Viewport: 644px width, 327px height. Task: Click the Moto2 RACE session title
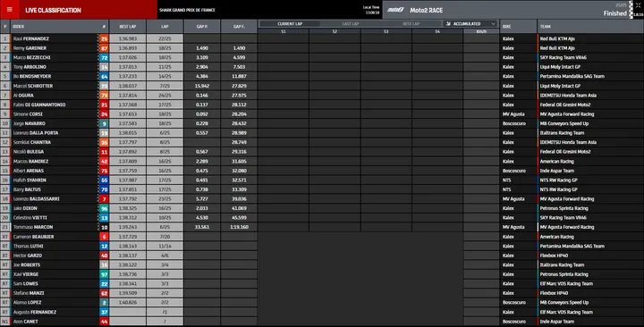point(427,10)
